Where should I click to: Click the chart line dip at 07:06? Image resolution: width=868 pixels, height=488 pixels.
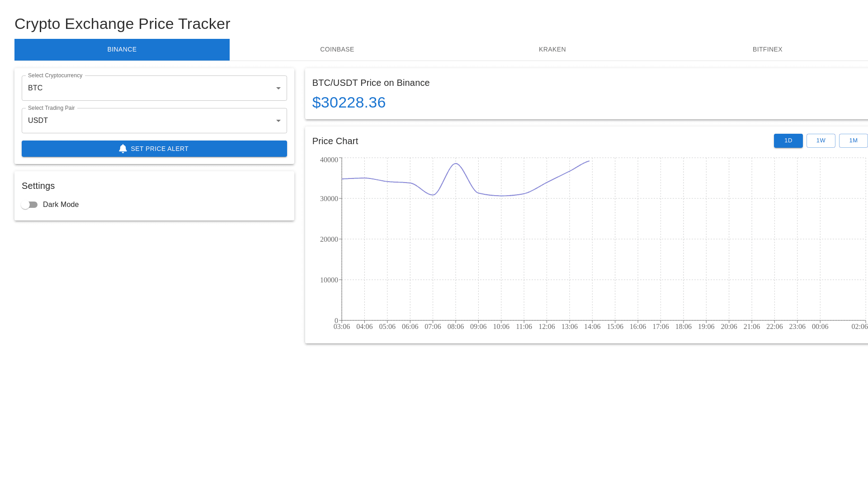pyautogui.click(x=433, y=195)
